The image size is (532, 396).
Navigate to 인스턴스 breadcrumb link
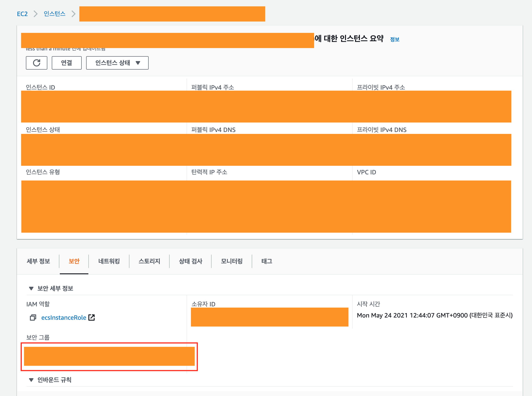54,14
